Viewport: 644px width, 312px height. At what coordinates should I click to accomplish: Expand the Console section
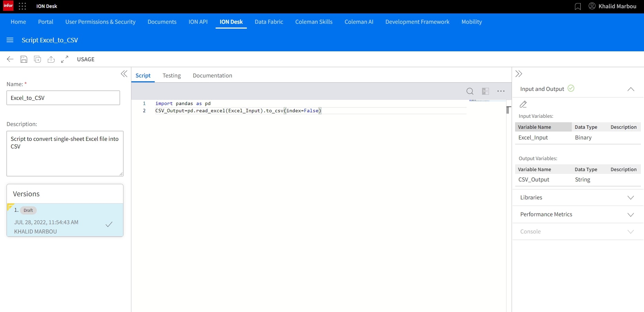click(578, 231)
